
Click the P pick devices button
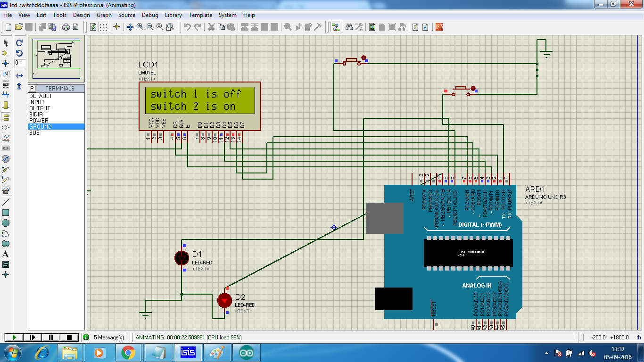pyautogui.click(x=32, y=89)
